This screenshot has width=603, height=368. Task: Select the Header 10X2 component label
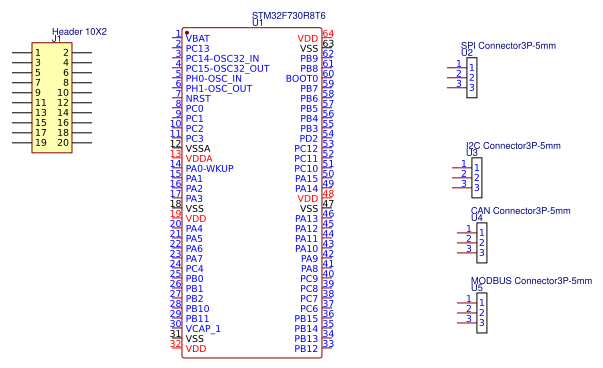[79, 32]
